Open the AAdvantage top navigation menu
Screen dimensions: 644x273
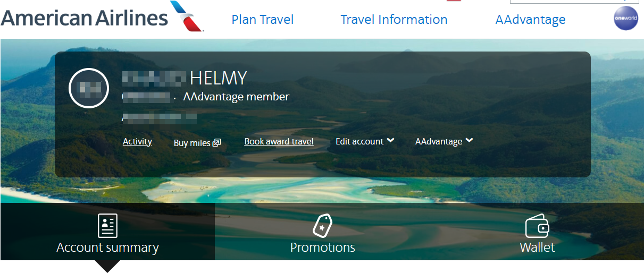[x=530, y=20]
